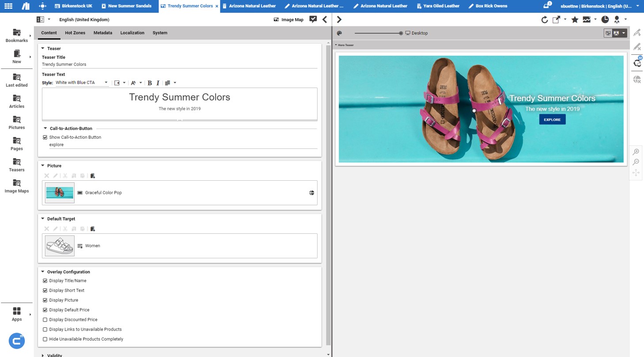The width and height of the screenshot is (644, 357).
Task: Collapse form with left chevron arrow
Action: point(325,19)
